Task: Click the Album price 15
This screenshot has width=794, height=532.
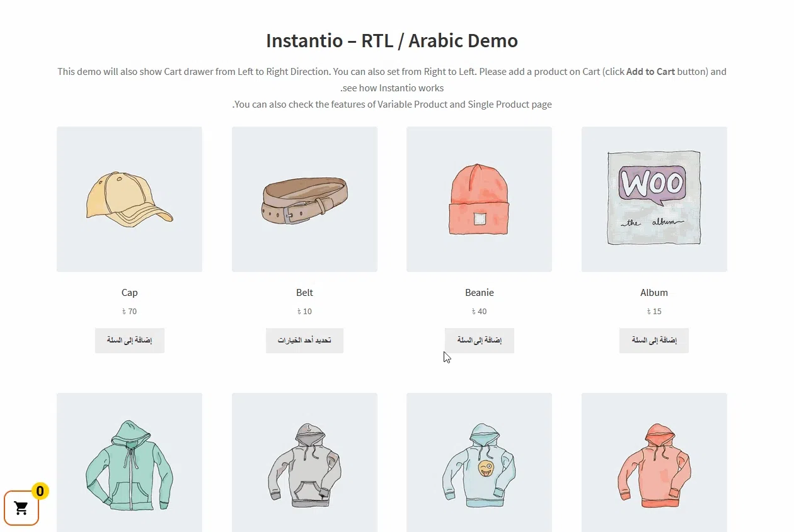Action: point(654,312)
